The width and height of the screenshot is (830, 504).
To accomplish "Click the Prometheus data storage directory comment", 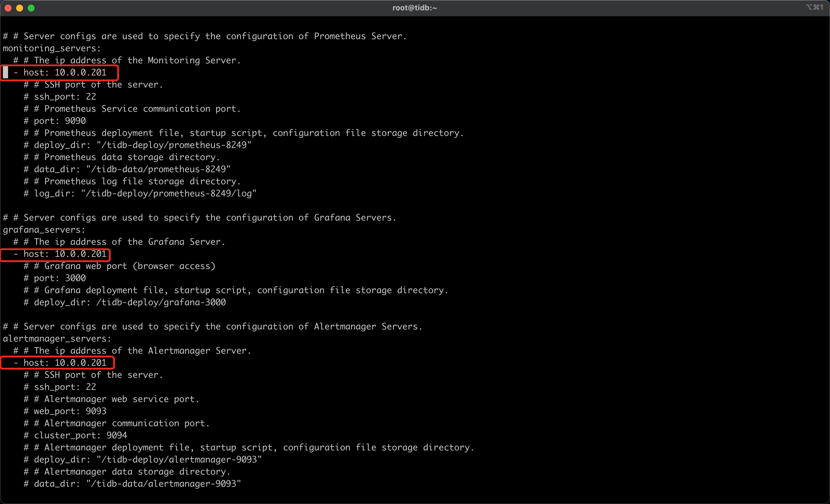I will pos(122,157).
